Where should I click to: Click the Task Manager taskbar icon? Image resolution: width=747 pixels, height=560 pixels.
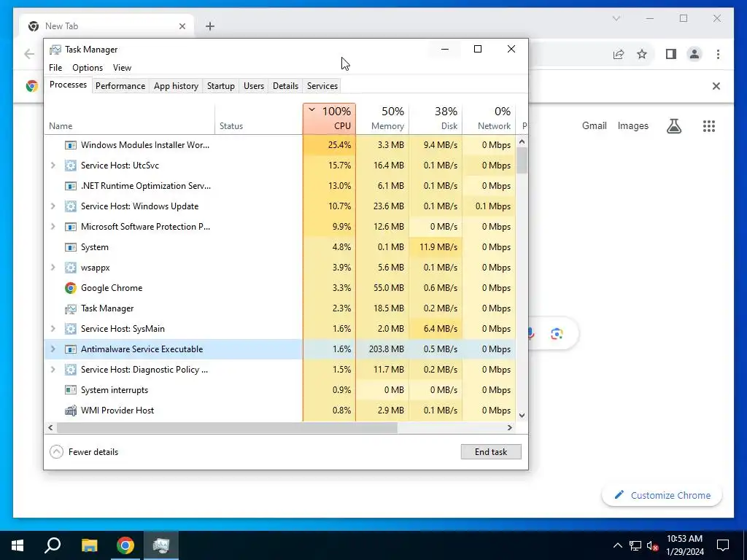161,545
